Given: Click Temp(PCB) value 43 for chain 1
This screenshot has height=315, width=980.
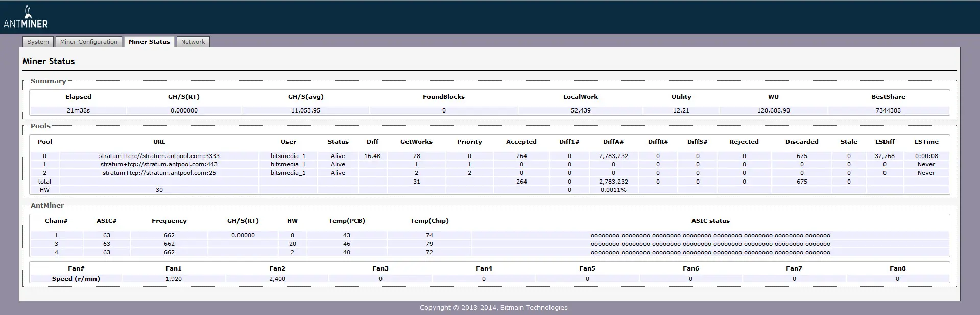Looking at the screenshot, I should click(x=347, y=235).
